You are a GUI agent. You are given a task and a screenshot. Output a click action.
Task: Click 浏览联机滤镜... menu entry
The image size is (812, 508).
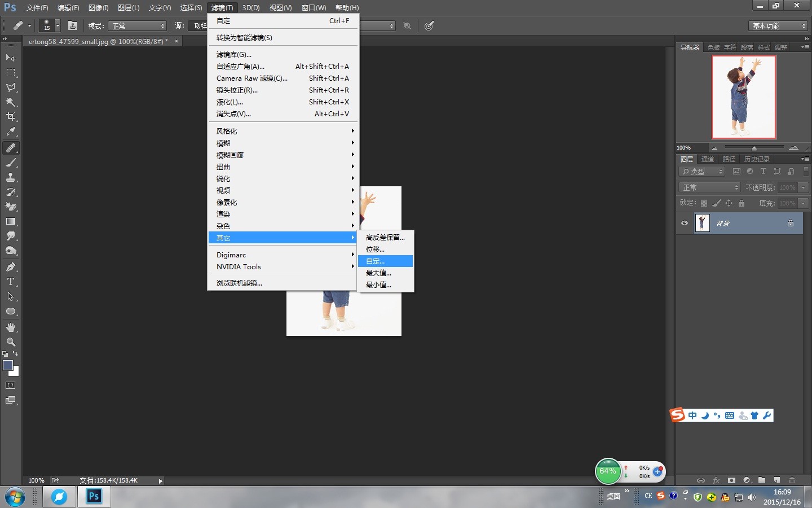pyautogui.click(x=239, y=283)
